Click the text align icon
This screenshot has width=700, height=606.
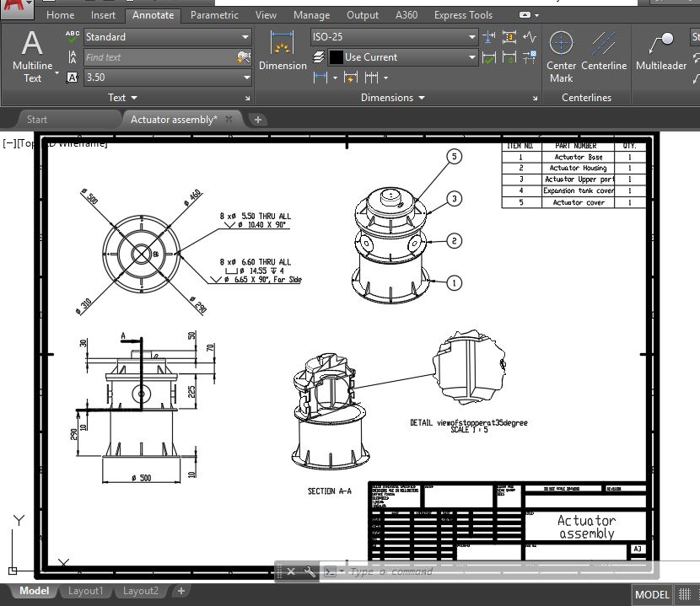click(72, 57)
